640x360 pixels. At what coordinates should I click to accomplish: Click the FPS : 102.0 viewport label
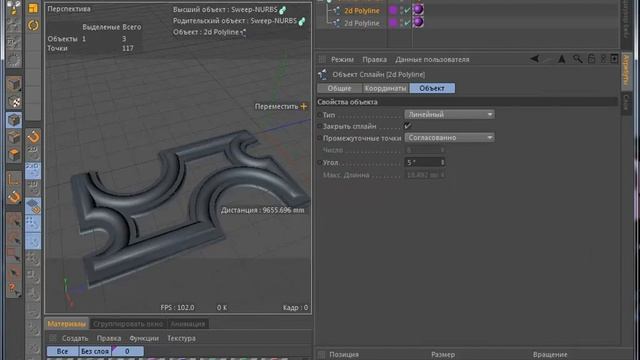click(177, 307)
